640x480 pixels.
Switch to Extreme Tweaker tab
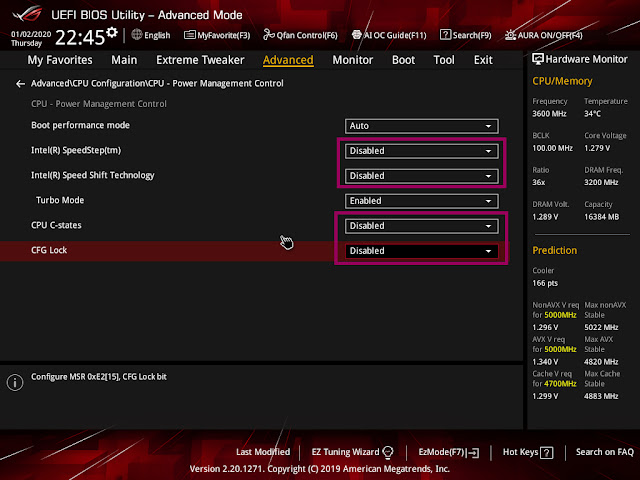point(200,60)
